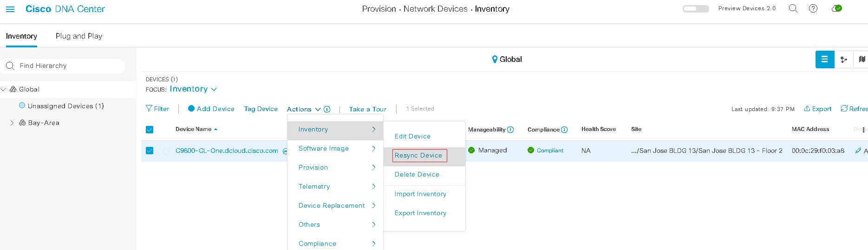Click the pencil edit icon in device row

coord(858,151)
